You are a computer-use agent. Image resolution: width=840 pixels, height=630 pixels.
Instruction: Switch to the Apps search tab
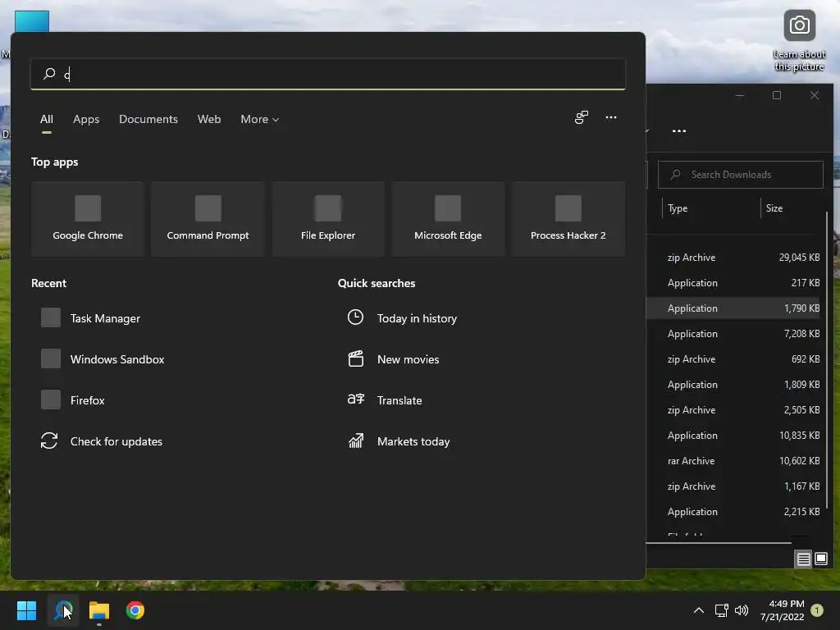coord(86,119)
